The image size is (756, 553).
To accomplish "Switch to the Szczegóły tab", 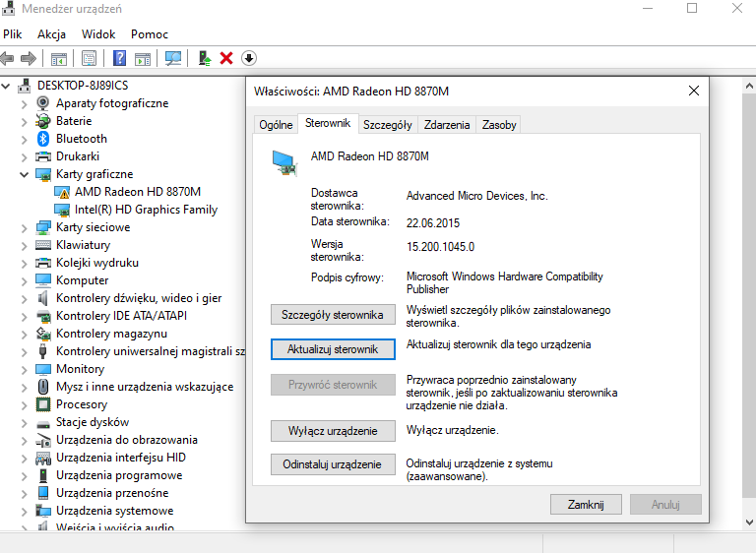I will (x=388, y=125).
